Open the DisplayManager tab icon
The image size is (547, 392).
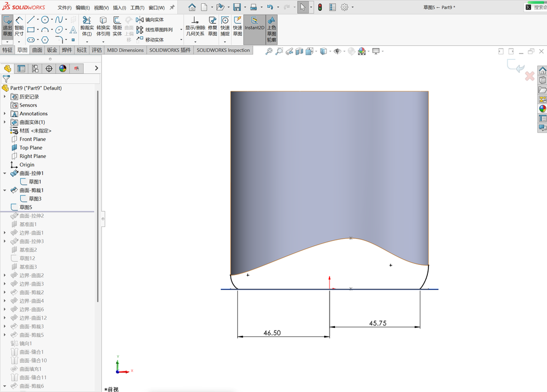63,69
